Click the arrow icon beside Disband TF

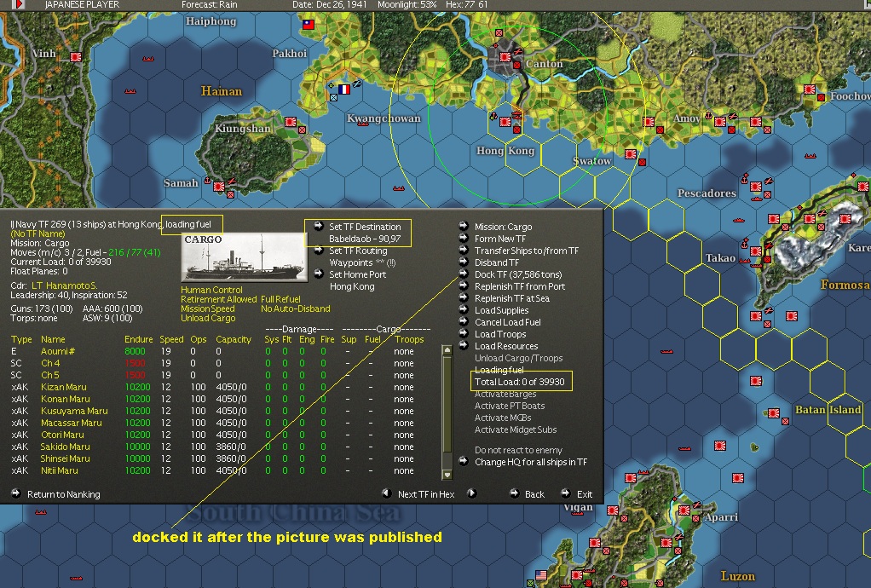pos(464,262)
